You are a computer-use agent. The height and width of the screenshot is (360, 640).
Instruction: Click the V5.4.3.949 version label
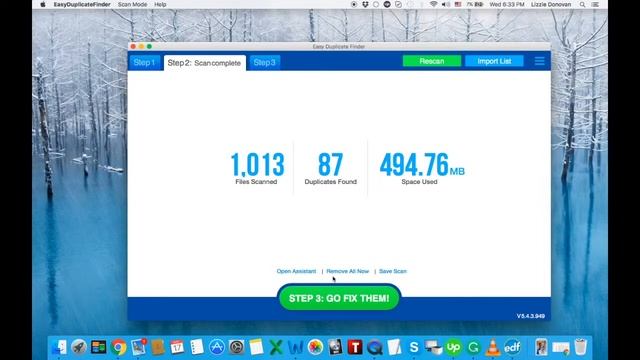click(531, 316)
